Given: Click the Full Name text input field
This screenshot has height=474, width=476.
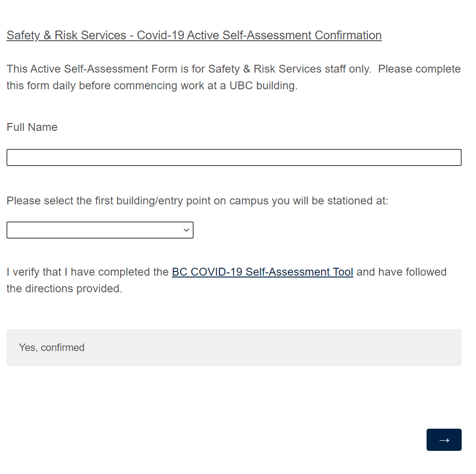Looking at the screenshot, I should (234, 157).
